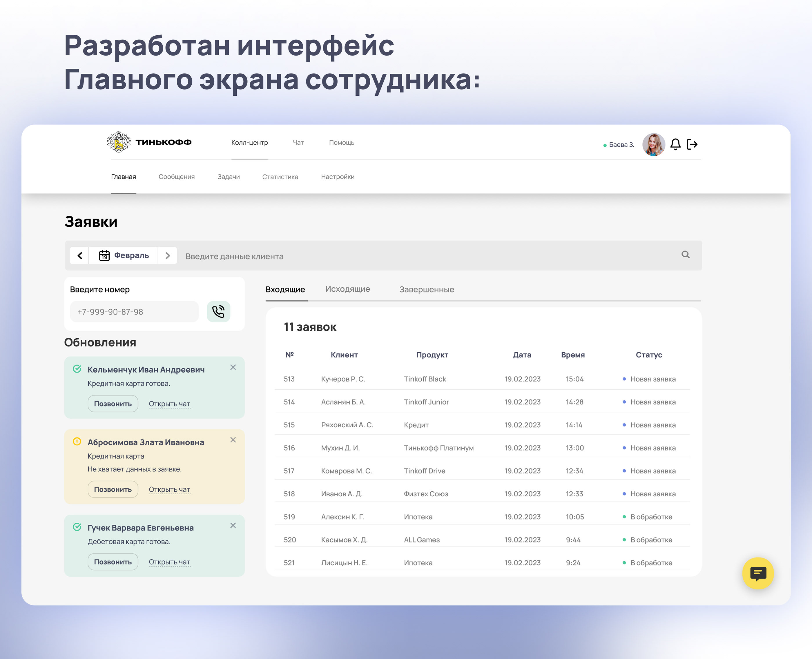Dismiss the Гучек Варвара Евгеньевна notification
The height and width of the screenshot is (659, 812).
click(x=233, y=525)
